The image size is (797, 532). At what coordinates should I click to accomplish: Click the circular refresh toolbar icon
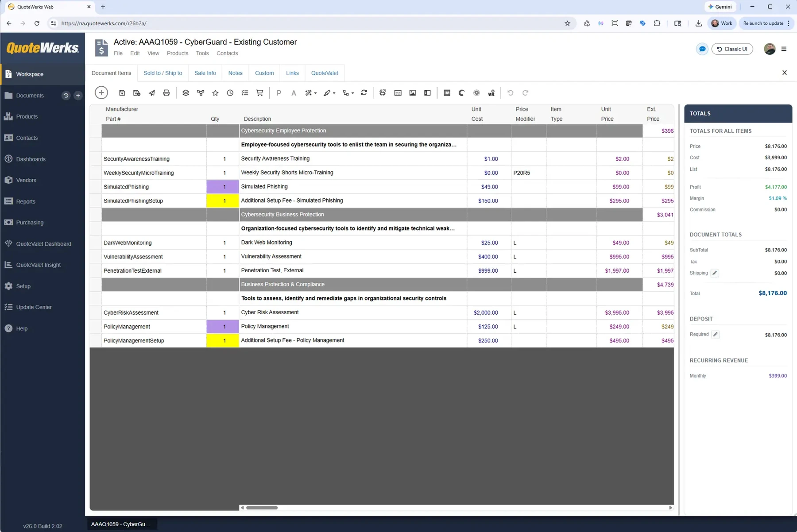pos(364,93)
